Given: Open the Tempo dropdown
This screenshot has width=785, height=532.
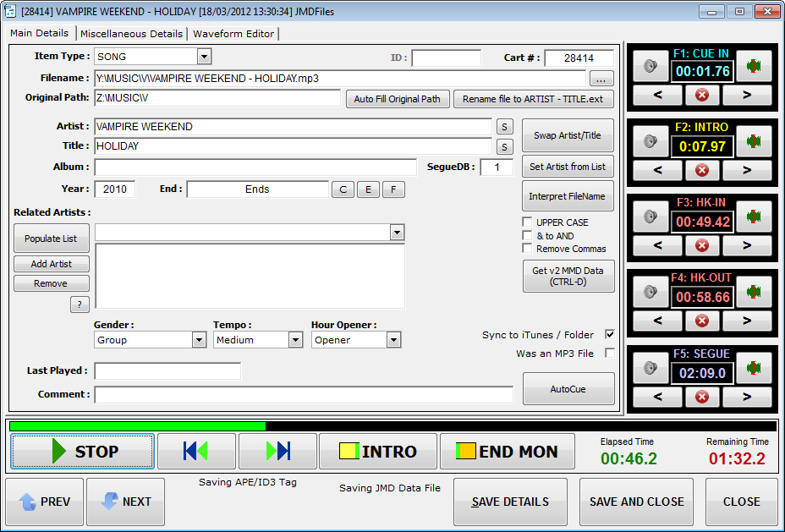Looking at the screenshot, I should [295, 340].
